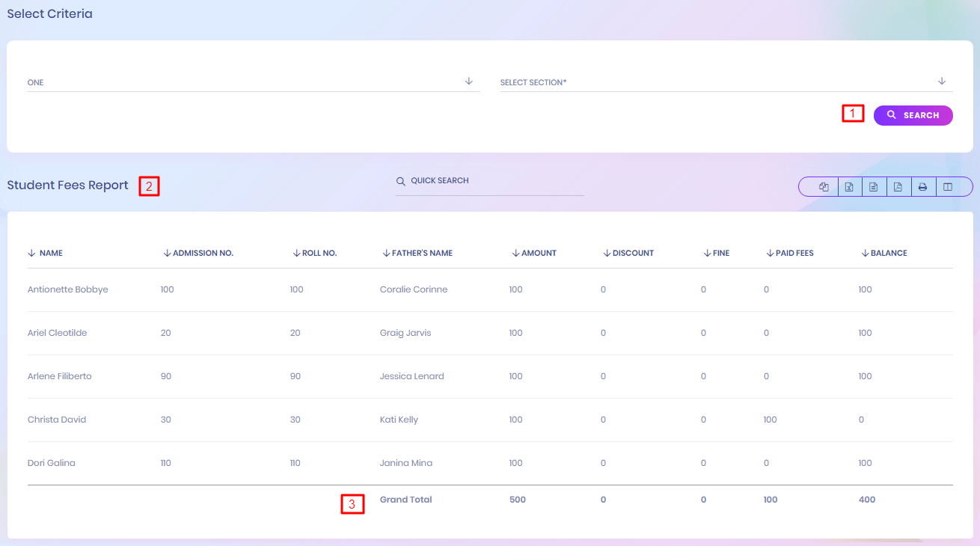This screenshot has width=980, height=546.
Task: Sort by Amount column header
Action: click(x=538, y=254)
